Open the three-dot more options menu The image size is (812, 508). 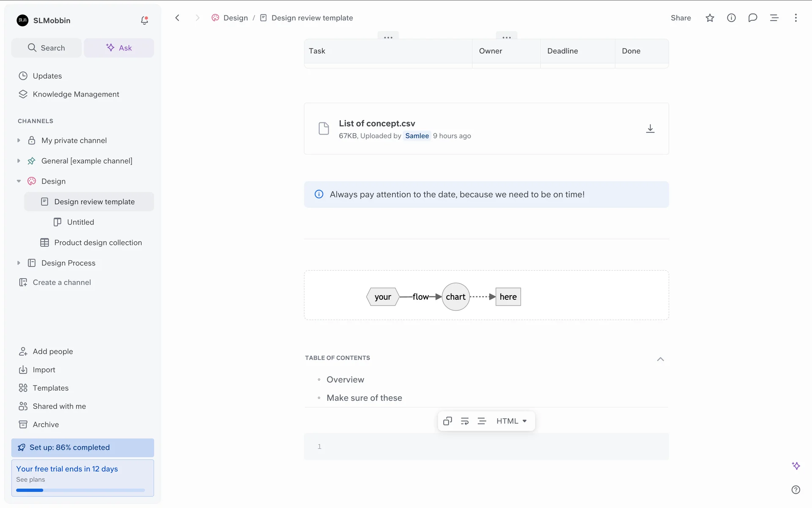pos(796,18)
